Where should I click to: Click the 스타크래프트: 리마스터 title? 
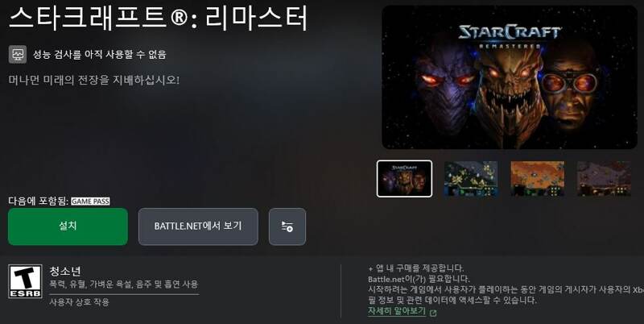click(x=158, y=18)
